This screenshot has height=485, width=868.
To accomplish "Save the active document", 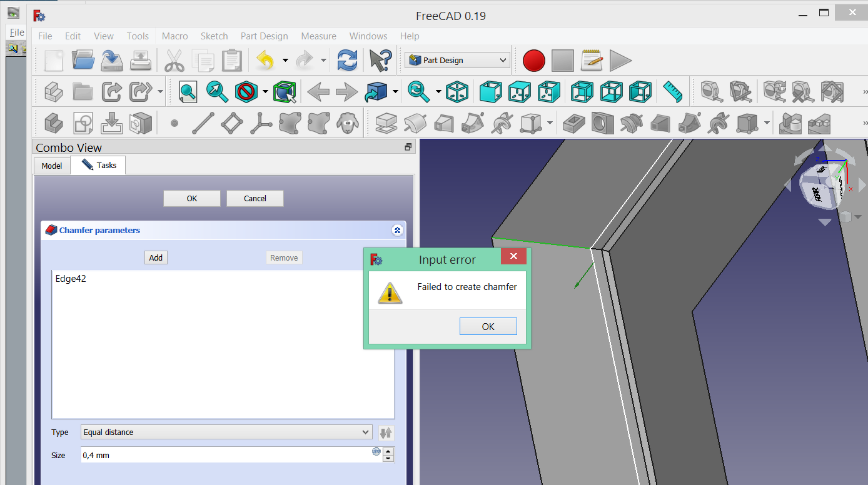I will [112, 61].
